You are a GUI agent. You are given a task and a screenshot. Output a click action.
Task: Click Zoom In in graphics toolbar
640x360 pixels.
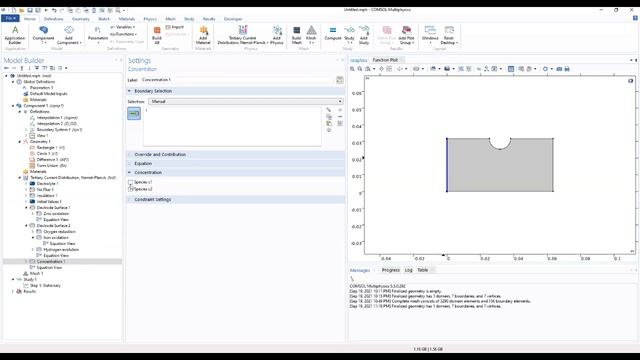coord(352,69)
